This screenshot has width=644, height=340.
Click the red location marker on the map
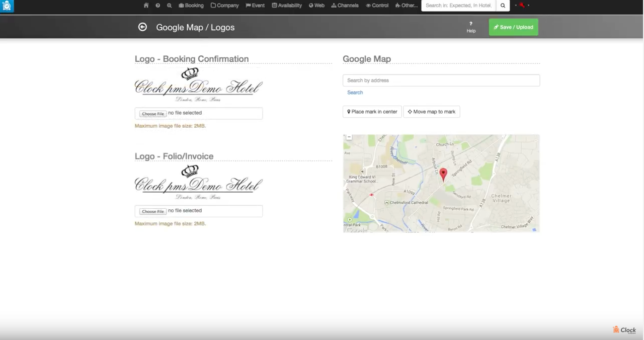[x=443, y=175]
